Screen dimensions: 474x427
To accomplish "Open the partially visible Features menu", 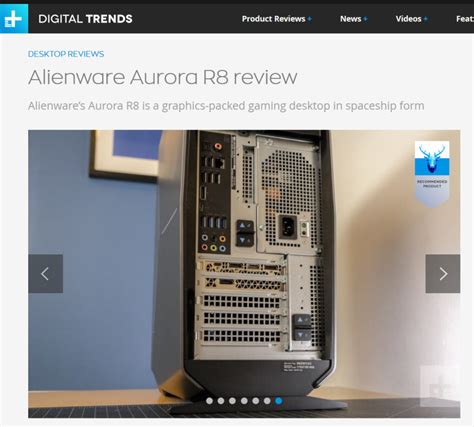I will 465,19.
